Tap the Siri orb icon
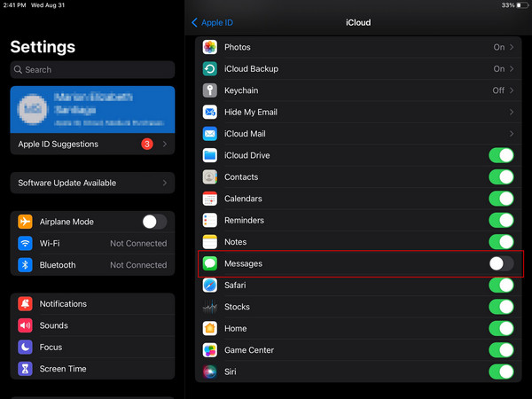This screenshot has height=399, width=532. click(x=209, y=372)
